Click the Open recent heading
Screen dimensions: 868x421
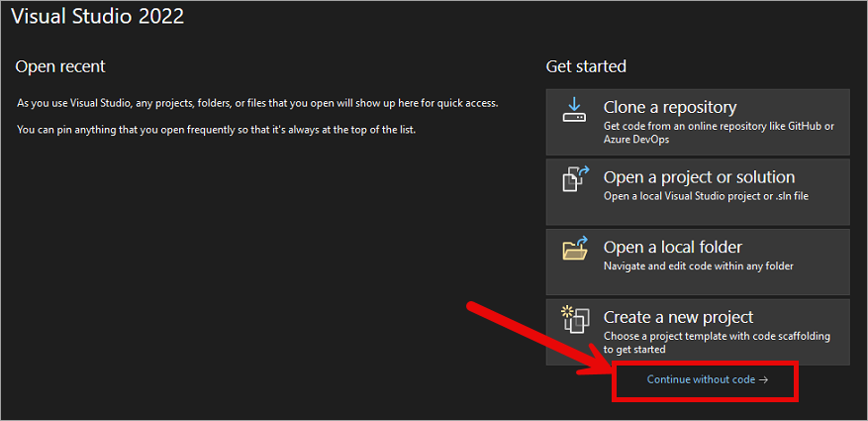point(60,67)
